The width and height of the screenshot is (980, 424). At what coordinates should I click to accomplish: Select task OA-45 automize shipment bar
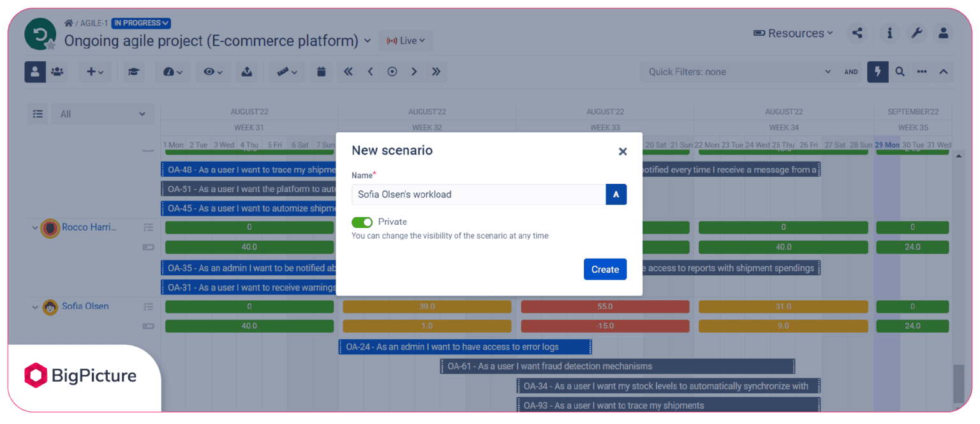248,208
